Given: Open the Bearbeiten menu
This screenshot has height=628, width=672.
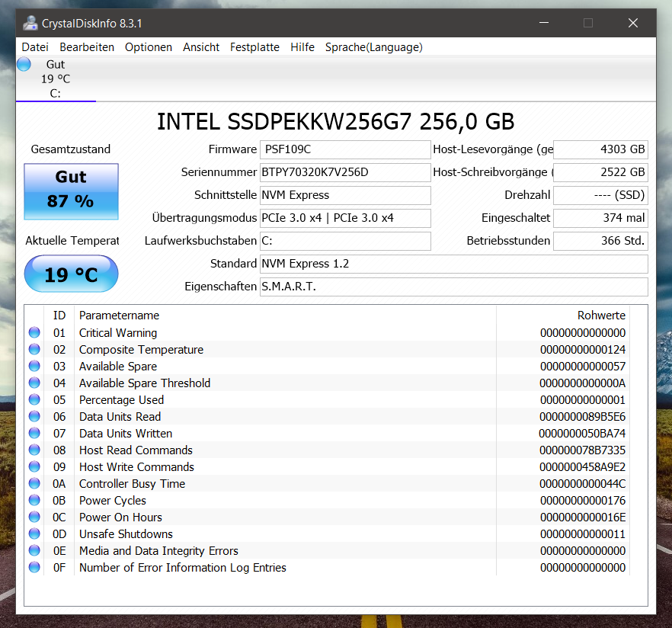Looking at the screenshot, I should point(87,47).
